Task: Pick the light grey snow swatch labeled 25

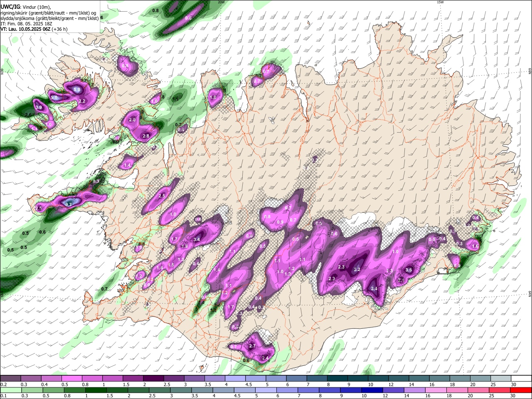Action: [501, 378]
